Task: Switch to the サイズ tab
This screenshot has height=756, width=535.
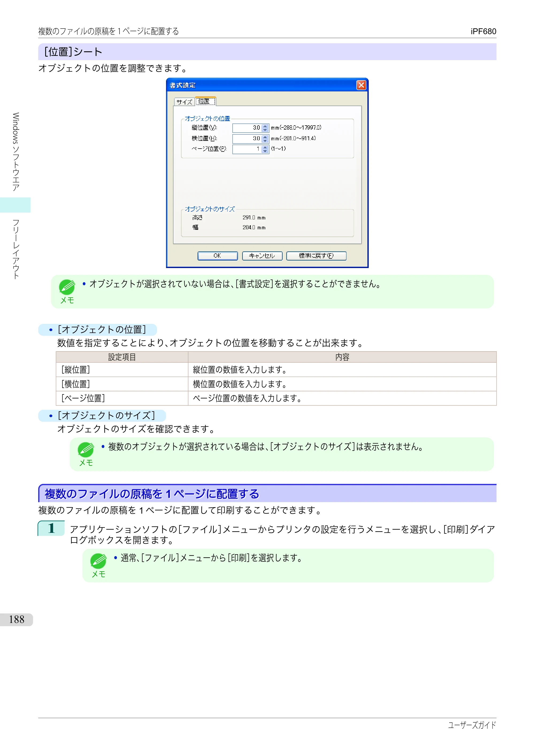Action: coord(184,102)
